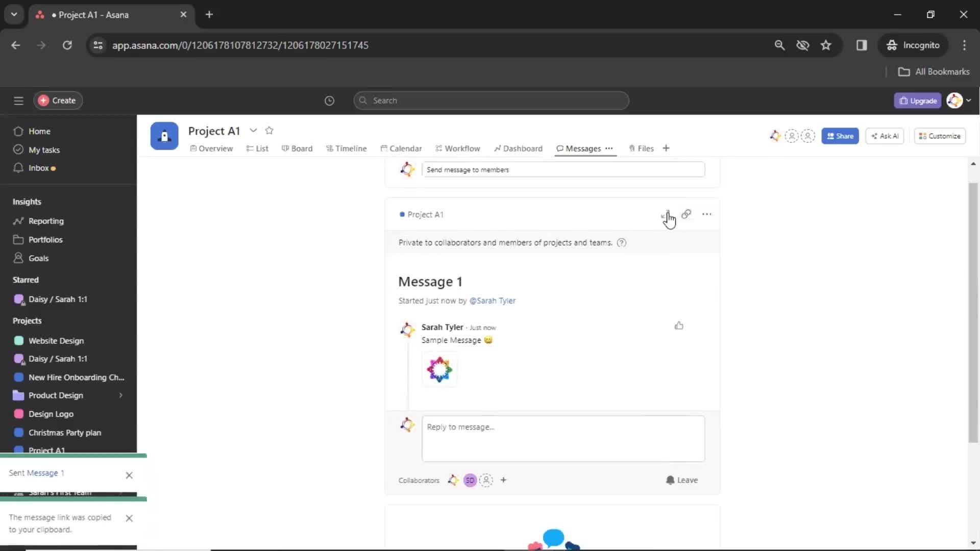Click the star icon to favorite Project A1
Viewport: 980px width, 551px height.
click(x=269, y=130)
